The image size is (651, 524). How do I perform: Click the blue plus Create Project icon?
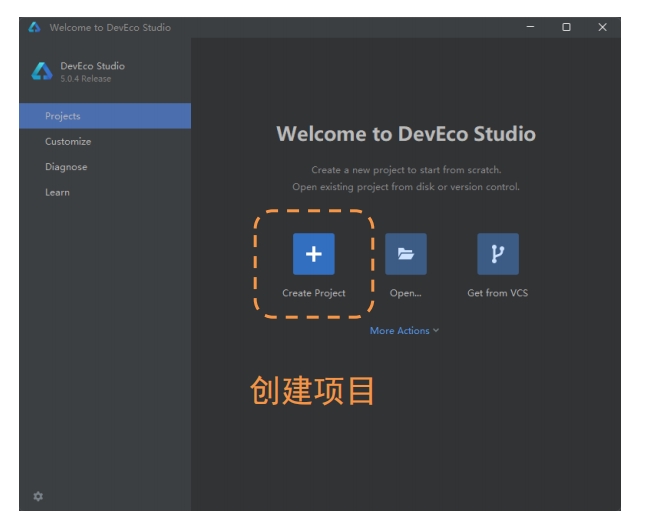coord(313,254)
